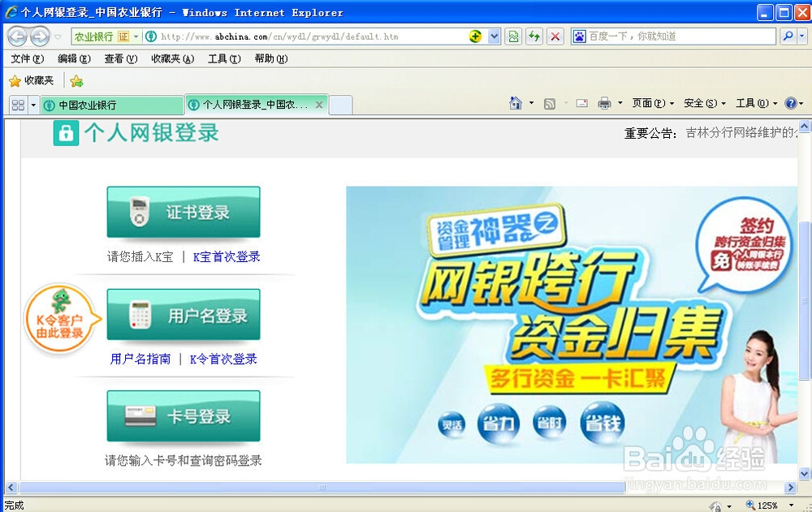
Task: Open the 收藏夹(A) menu
Action: (x=172, y=58)
